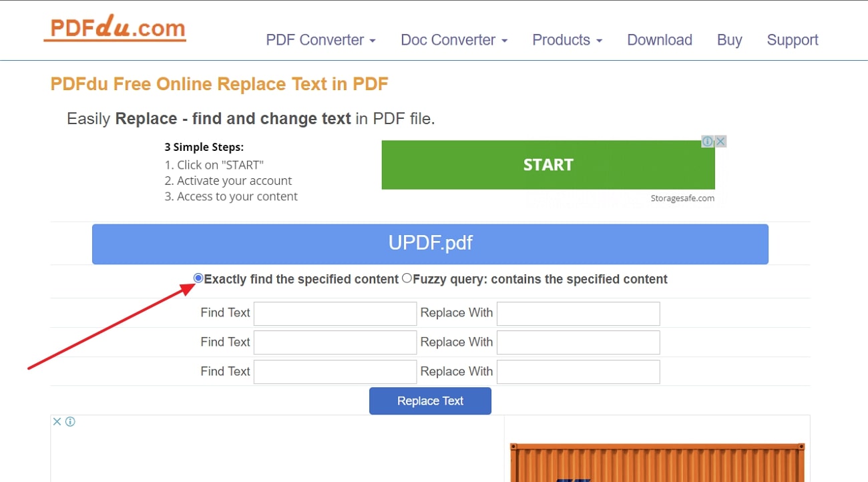
Task: Click the Buy menu item
Action: pyautogui.click(x=729, y=40)
